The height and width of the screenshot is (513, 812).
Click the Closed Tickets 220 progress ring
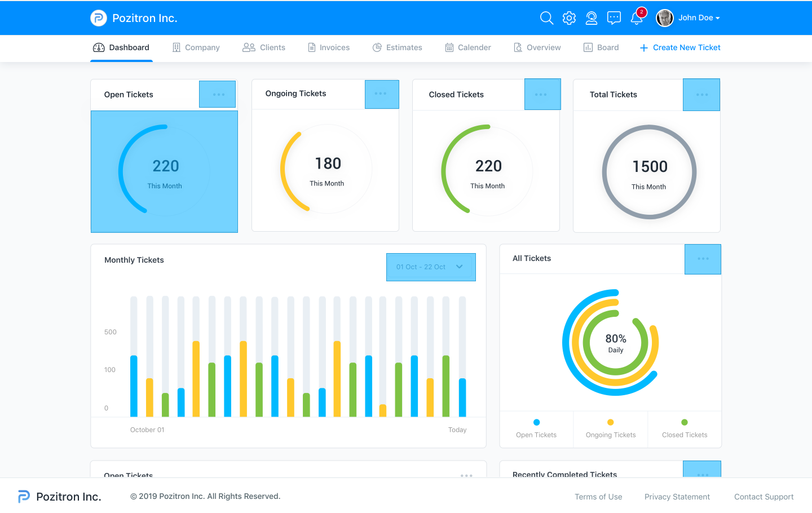point(487,170)
